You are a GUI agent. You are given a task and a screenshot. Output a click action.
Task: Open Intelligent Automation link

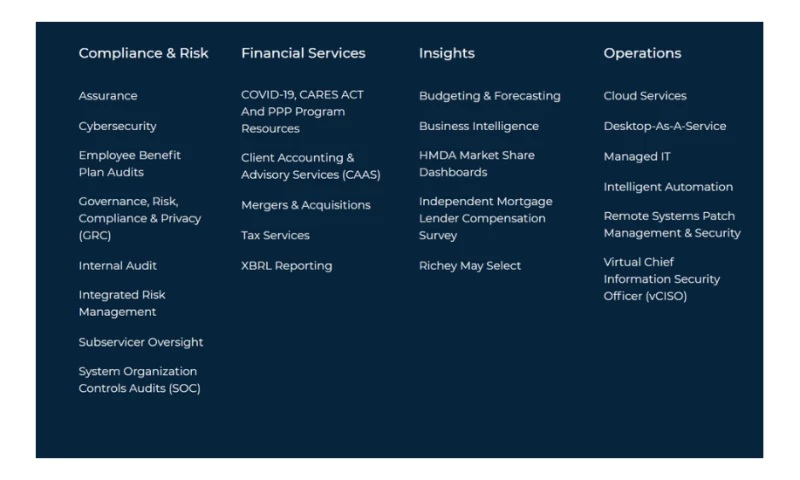(x=667, y=187)
